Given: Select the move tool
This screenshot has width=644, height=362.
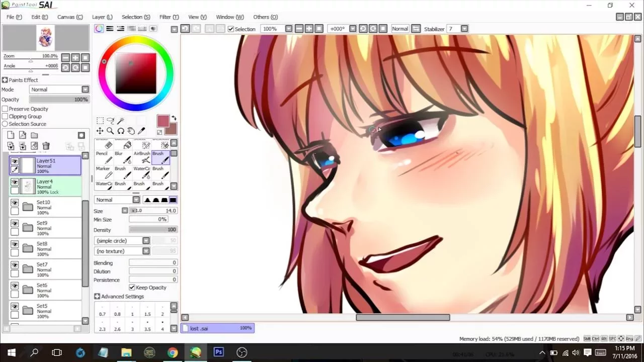Looking at the screenshot, I should click(100, 131).
